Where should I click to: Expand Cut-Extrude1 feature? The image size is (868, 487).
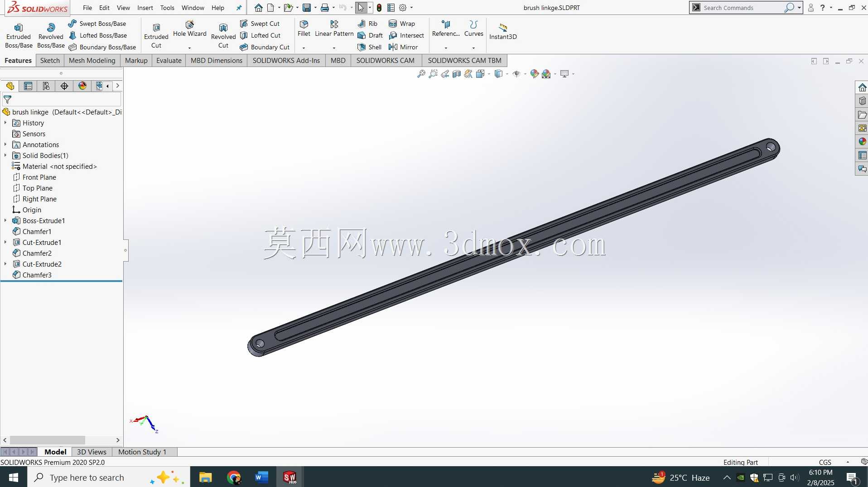pos(5,242)
